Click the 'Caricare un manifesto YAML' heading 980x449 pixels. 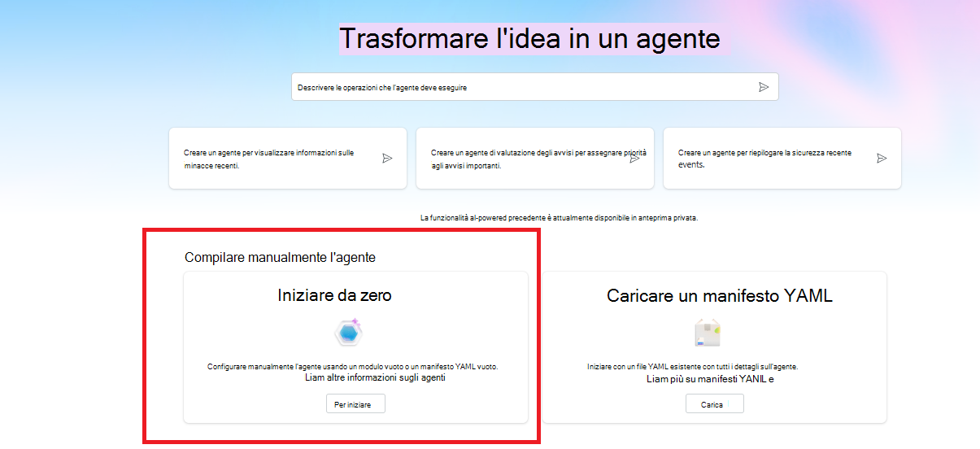click(720, 296)
